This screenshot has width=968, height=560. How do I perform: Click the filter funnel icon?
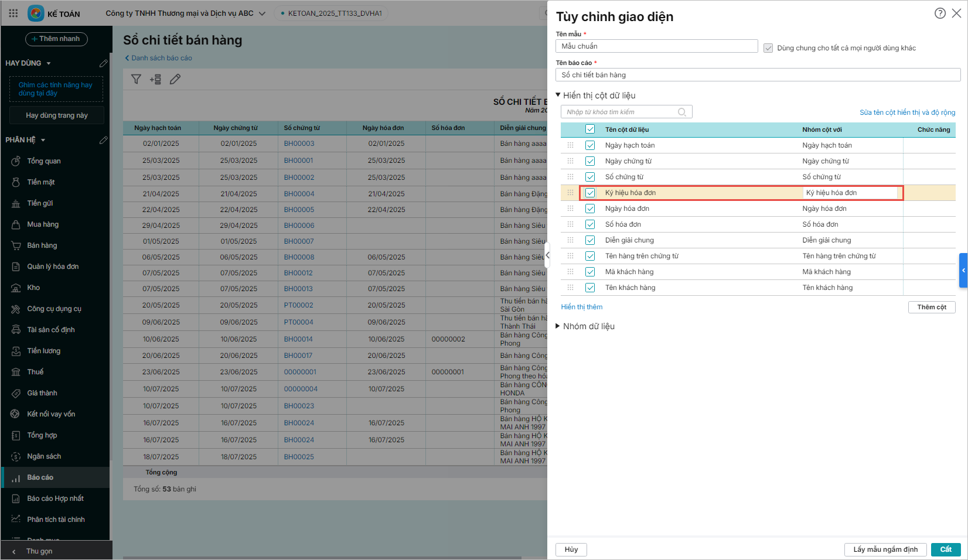click(x=136, y=79)
